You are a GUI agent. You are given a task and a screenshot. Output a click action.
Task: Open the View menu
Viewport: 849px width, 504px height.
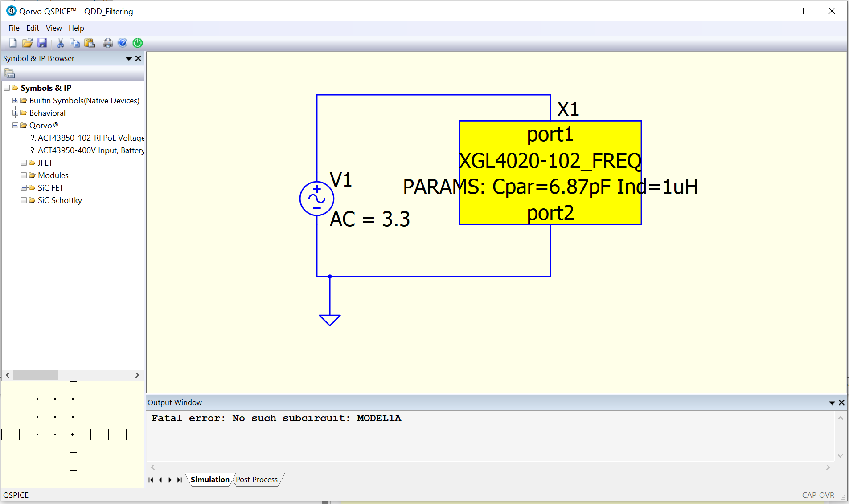click(x=53, y=28)
